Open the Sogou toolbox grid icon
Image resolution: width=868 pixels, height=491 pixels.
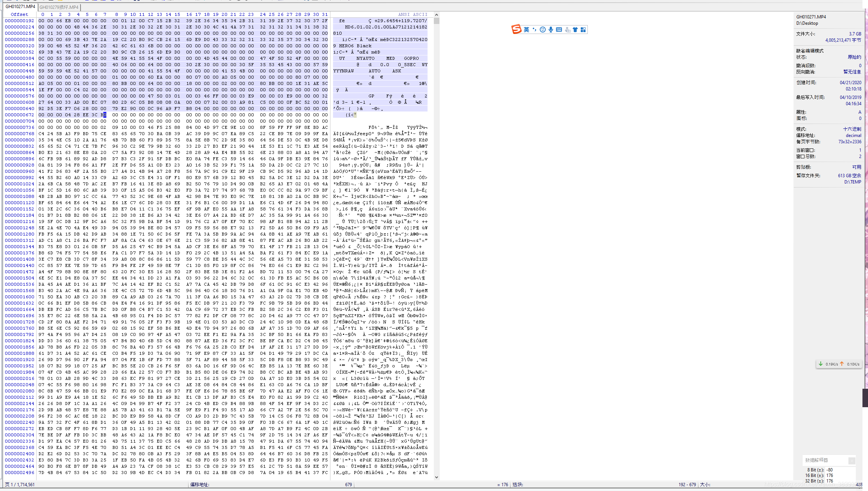(x=583, y=30)
